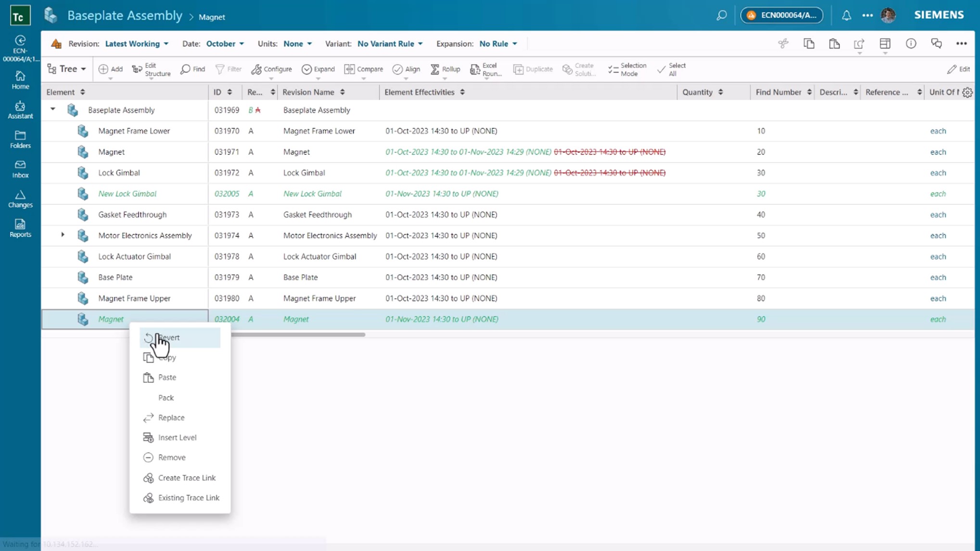Expand the Motor Electronics Assembly node
The image size is (980, 551).
pyautogui.click(x=63, y=235)
